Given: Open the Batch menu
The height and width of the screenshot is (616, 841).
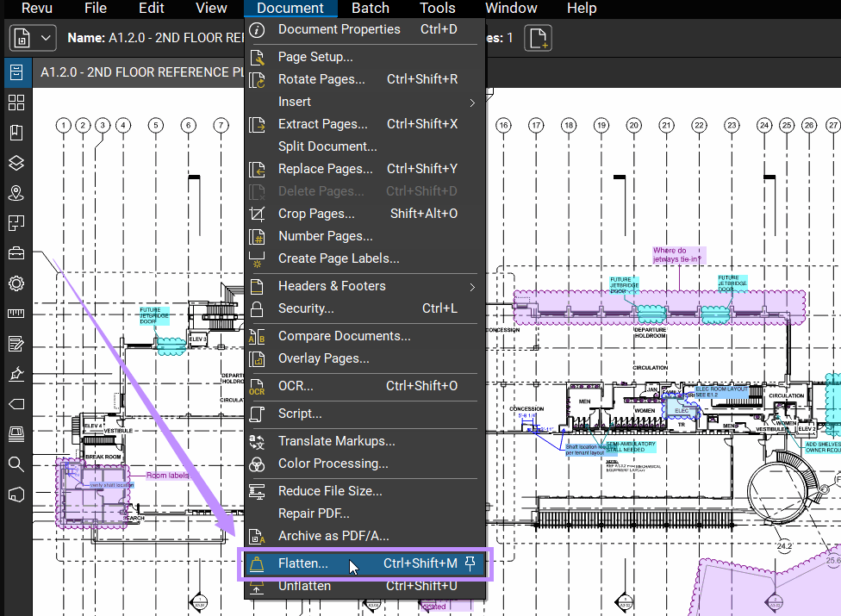Looking at the screenshot, I should [x=370, y=9].
